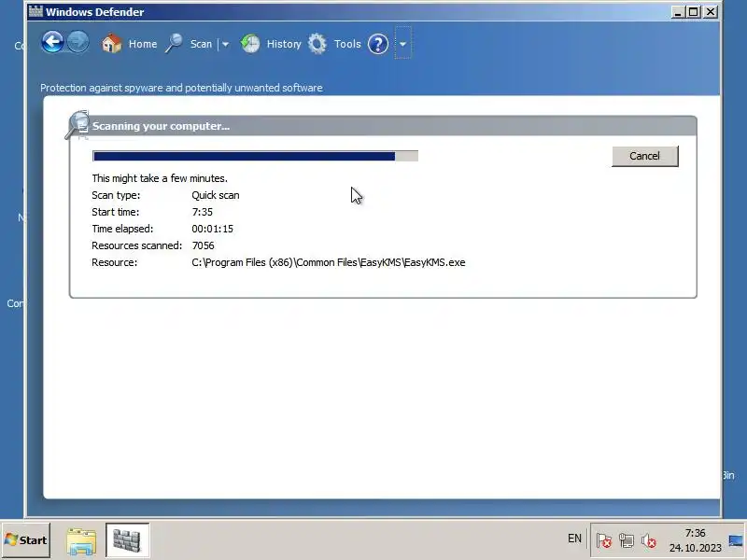Open the Home house icon
Viewport: 747px width, 560px height.
click(x=112, y=44)
